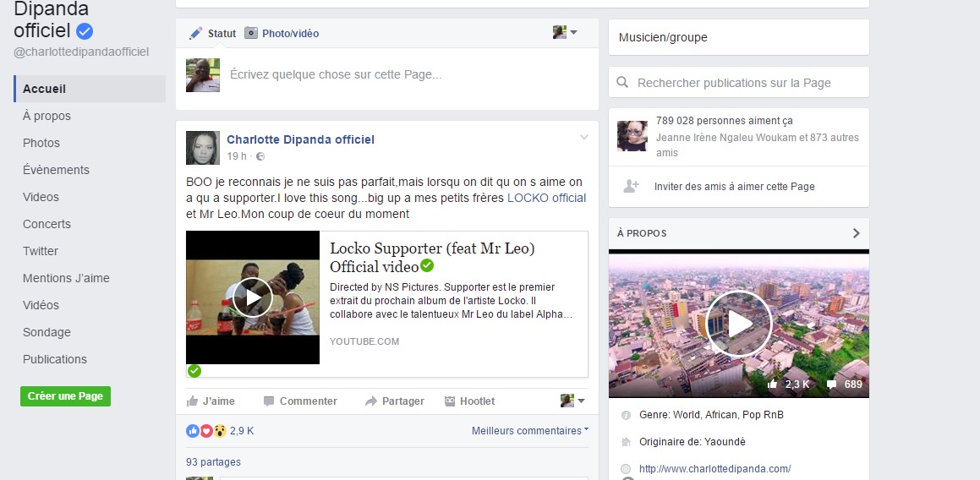Viewport: 980px width, 480px height.
Task: Open the Meilleurs commentaires sort dropdown
Action: pos(530,431)
